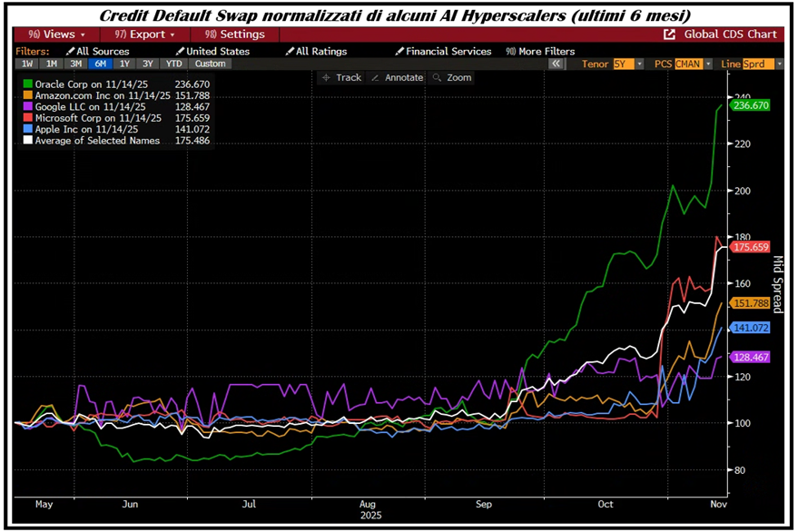This screenshot has width=798, height=532.
Task: Edit the All Sources filter pencil
Action: (71, 52)
